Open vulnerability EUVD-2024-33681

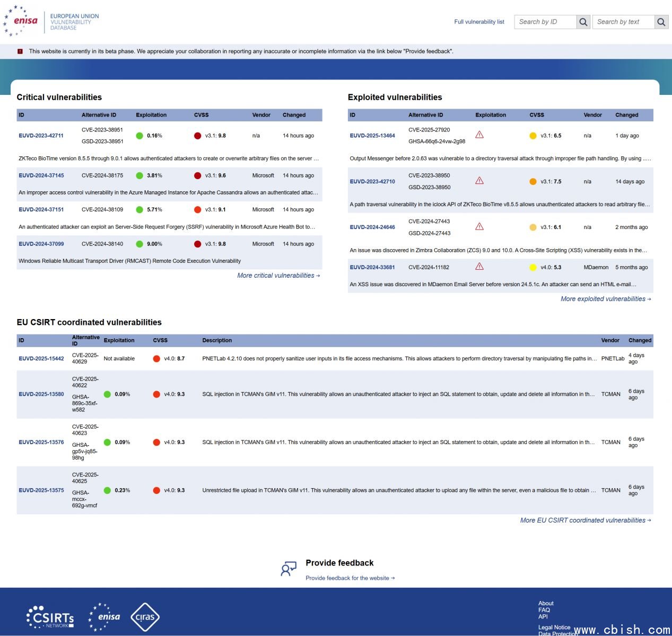372,268
